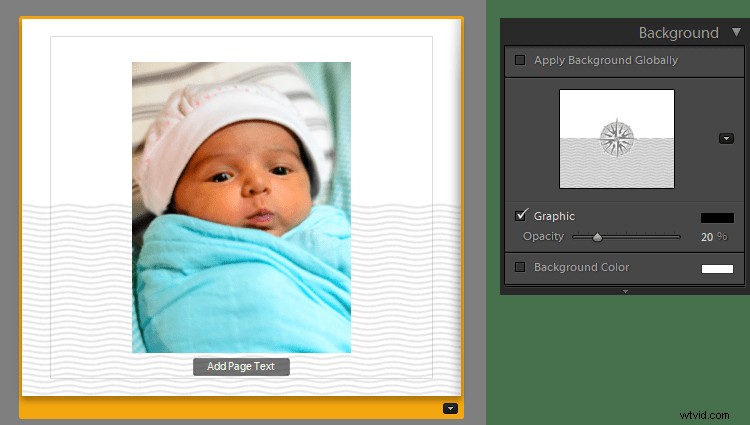Click the Background Color label text
The height and width of the screenshot is (425, 750).
(x=582, y=267)
